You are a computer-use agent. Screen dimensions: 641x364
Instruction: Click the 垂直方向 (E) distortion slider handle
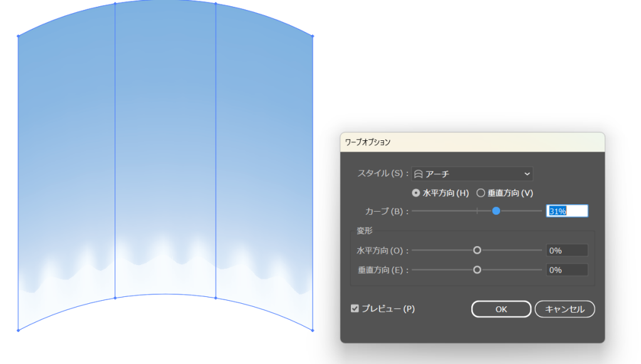(477, 270)
